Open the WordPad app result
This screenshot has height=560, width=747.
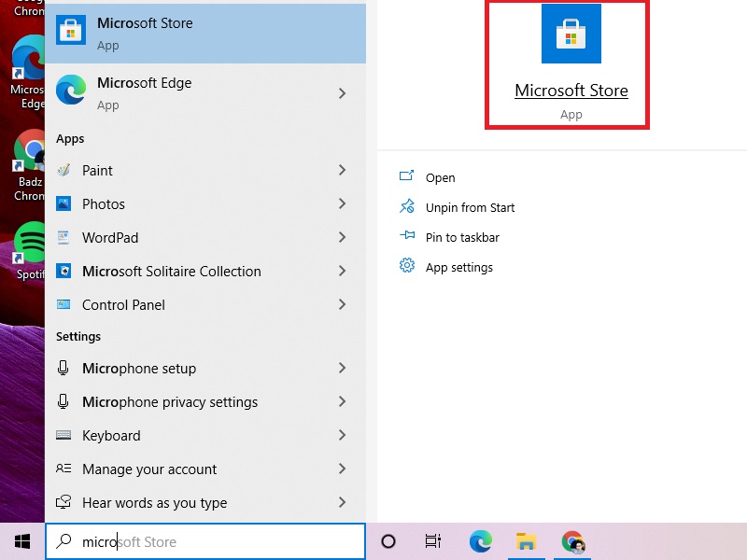[x=205, y=237]
